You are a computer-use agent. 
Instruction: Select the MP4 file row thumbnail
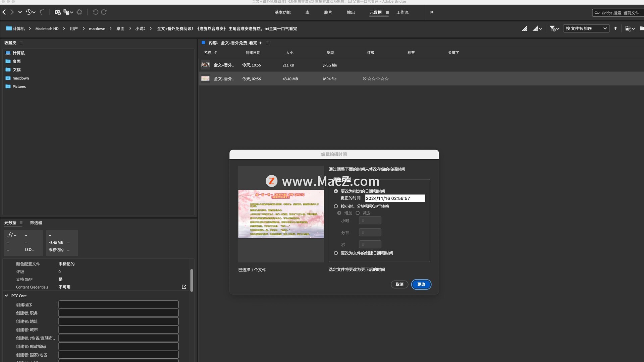pyautogui.click(x=205, y=78)
